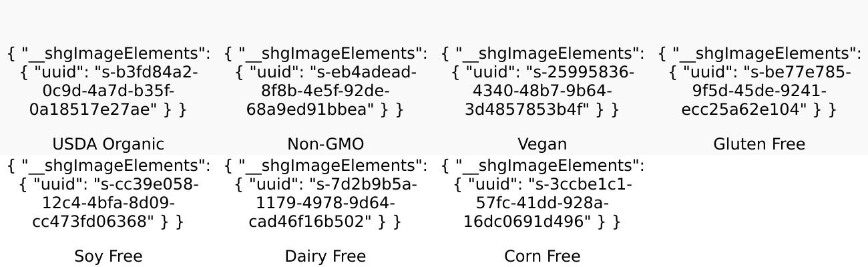Click the Corn Free label
Image resolution: width=868 pixels, height=267 pixels.
click(x=542, y=256)
